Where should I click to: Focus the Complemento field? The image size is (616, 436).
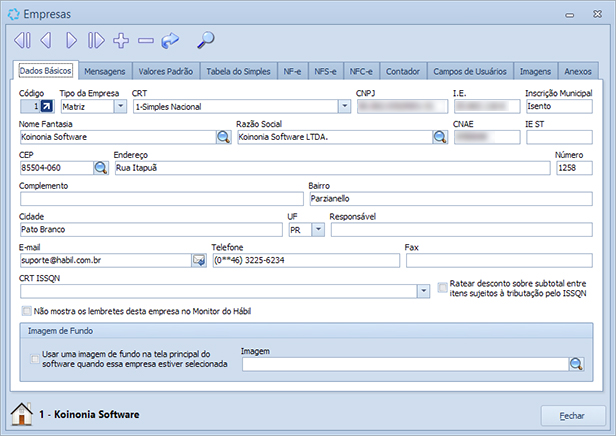162,199
